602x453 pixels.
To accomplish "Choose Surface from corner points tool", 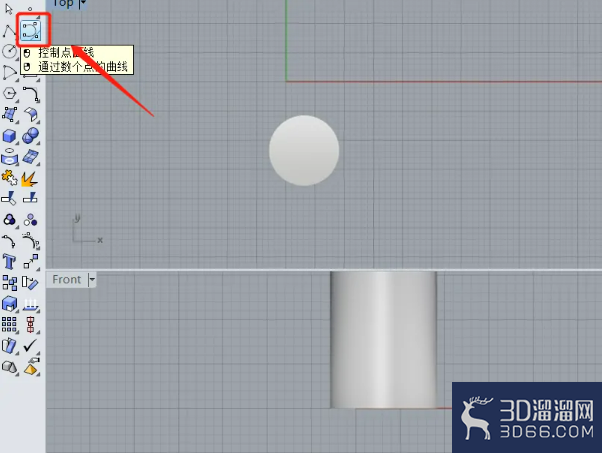I will [9, 114].
